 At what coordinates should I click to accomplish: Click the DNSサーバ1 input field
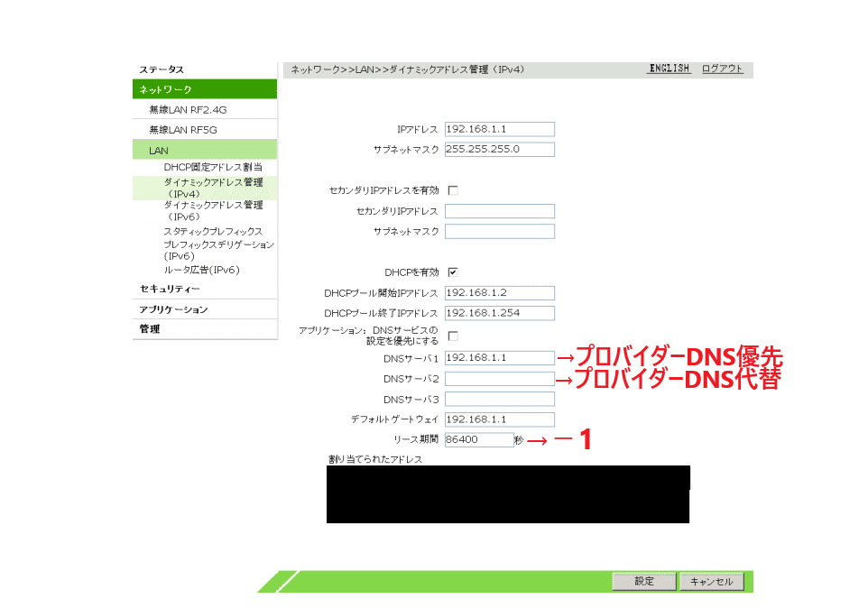click(x=499, y=358)
